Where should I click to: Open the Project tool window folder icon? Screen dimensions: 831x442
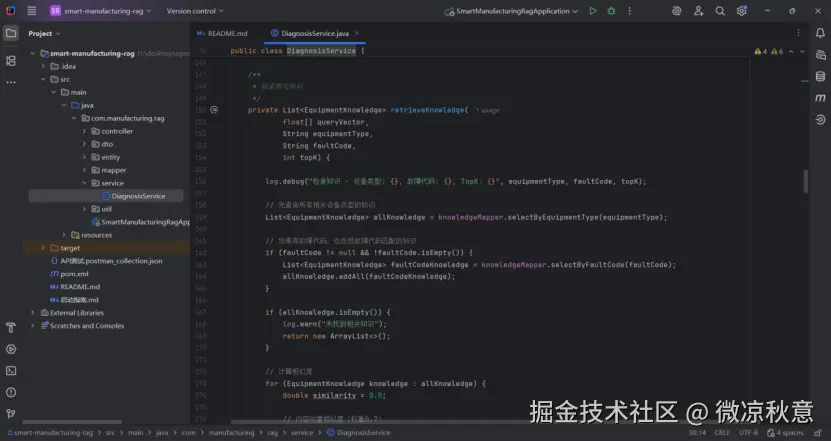tap(11, 33)
